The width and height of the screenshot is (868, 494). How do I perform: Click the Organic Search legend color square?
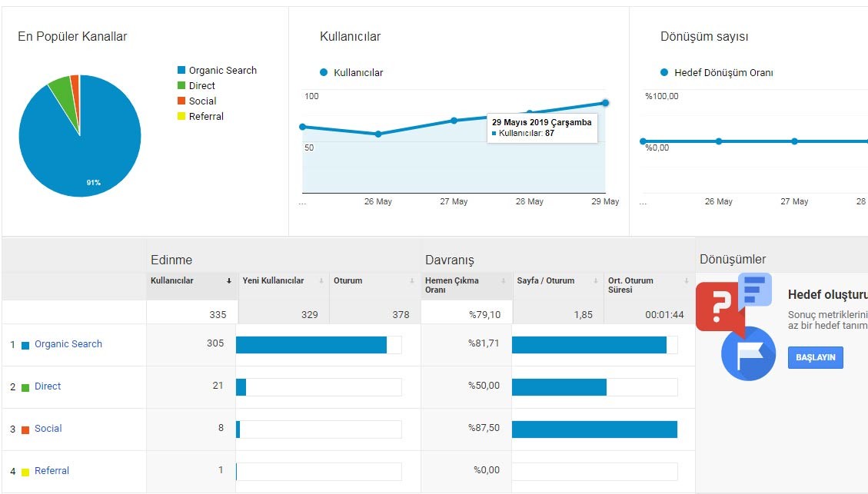pos(181,70)
